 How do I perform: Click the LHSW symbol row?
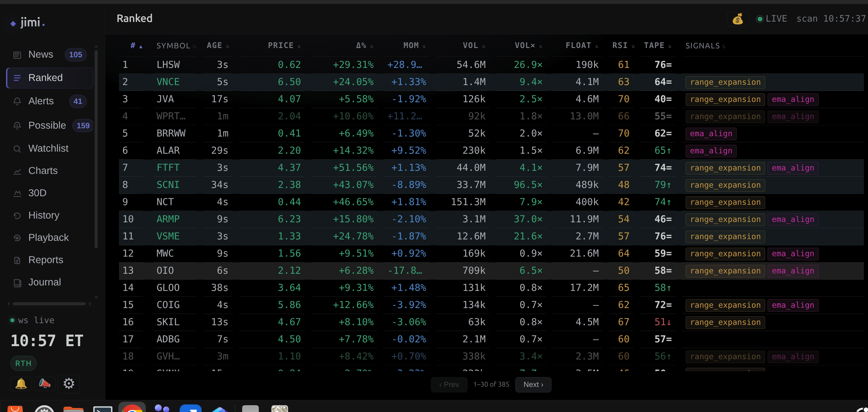pyautogui.click(x=491, y=65)
